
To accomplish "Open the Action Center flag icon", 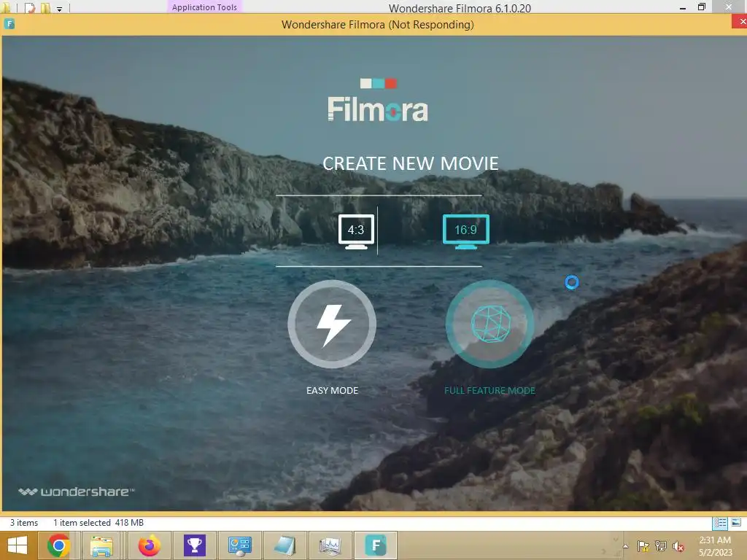I will click(643, 546).
